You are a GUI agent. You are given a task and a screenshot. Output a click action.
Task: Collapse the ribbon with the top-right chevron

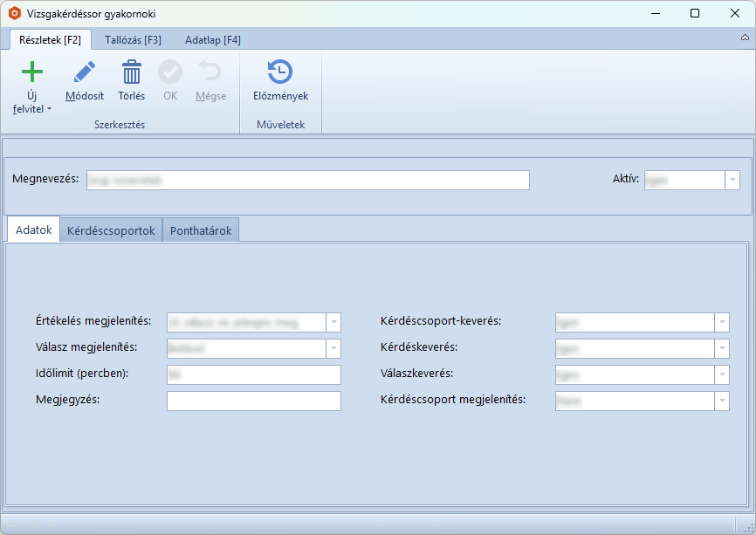point(745,38)
